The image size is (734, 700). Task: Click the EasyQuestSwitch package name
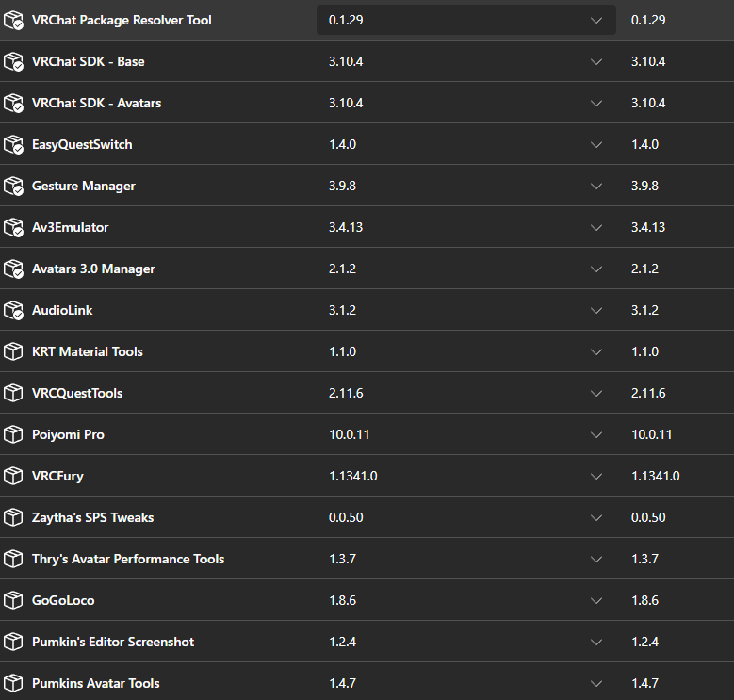click(82, 144)
